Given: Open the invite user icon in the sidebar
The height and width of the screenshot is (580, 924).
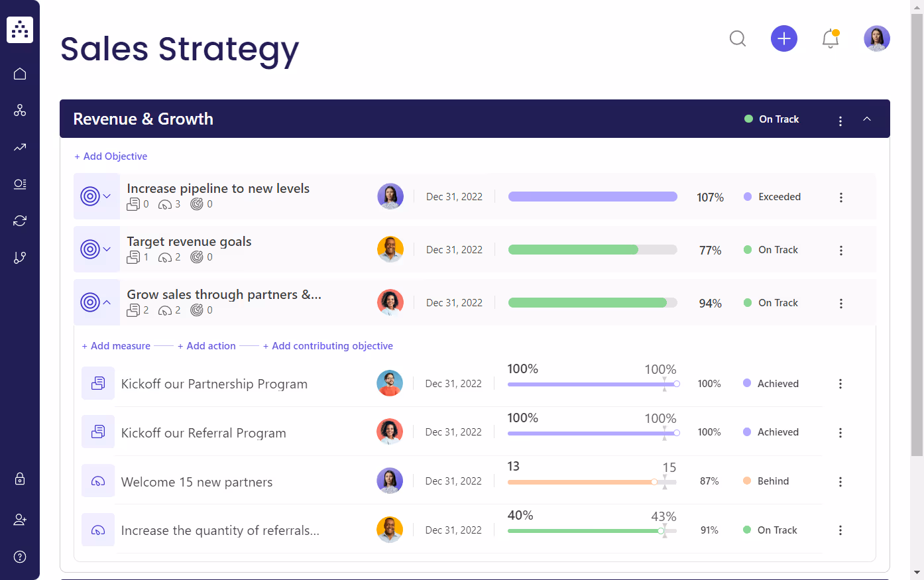Looking at the screenshot, I should (x=19, y=519).
